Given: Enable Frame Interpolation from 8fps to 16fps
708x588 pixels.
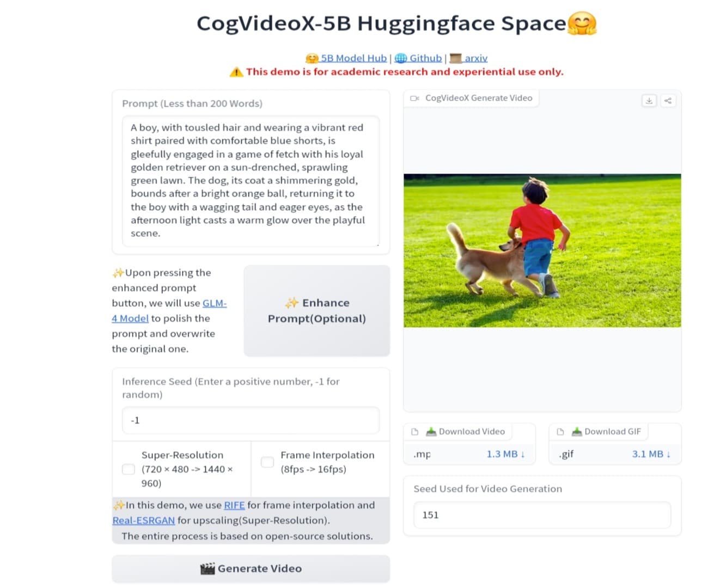Looking at the screenshot, I should (267, 462).
